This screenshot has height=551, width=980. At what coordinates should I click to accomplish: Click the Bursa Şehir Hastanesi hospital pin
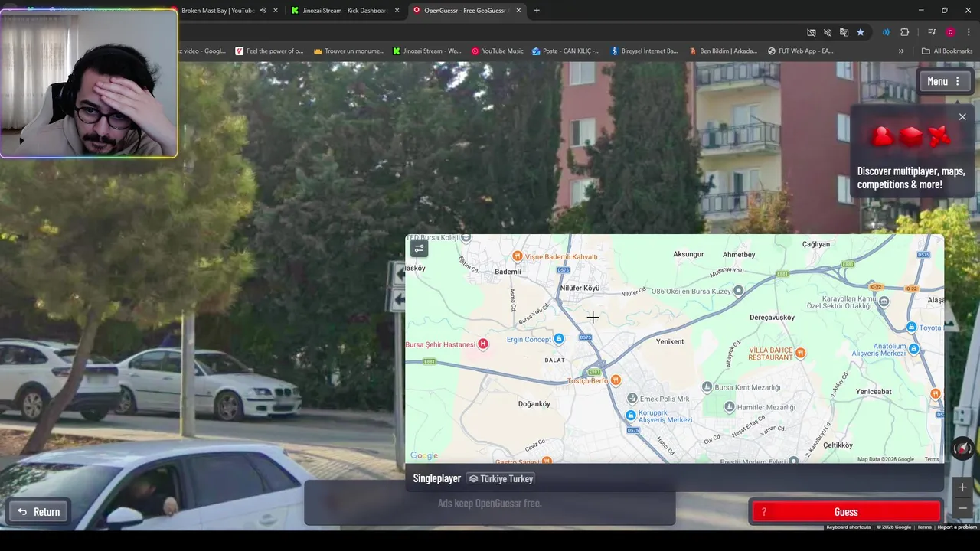point(483,344)
